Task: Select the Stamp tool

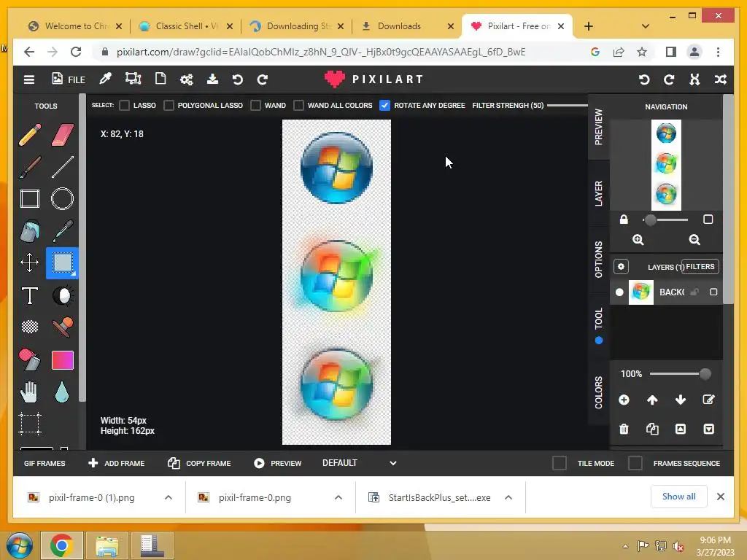Action: [63, 327]
